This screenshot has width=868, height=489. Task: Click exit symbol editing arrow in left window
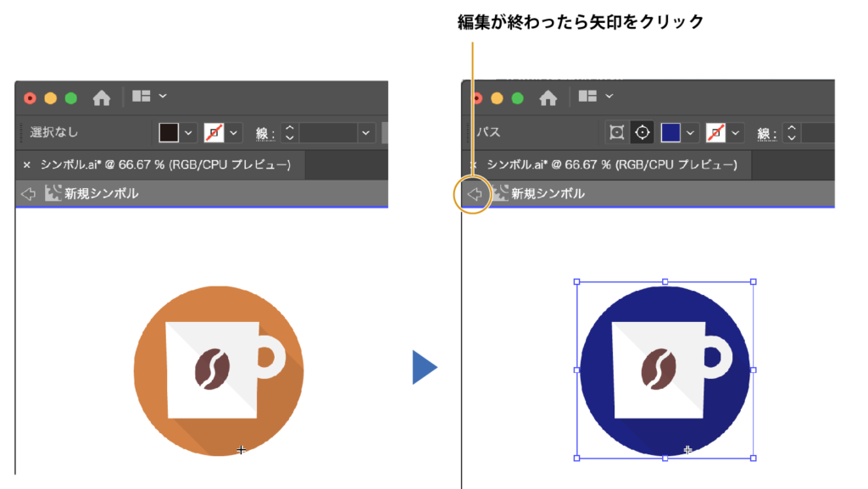(28, 193)
